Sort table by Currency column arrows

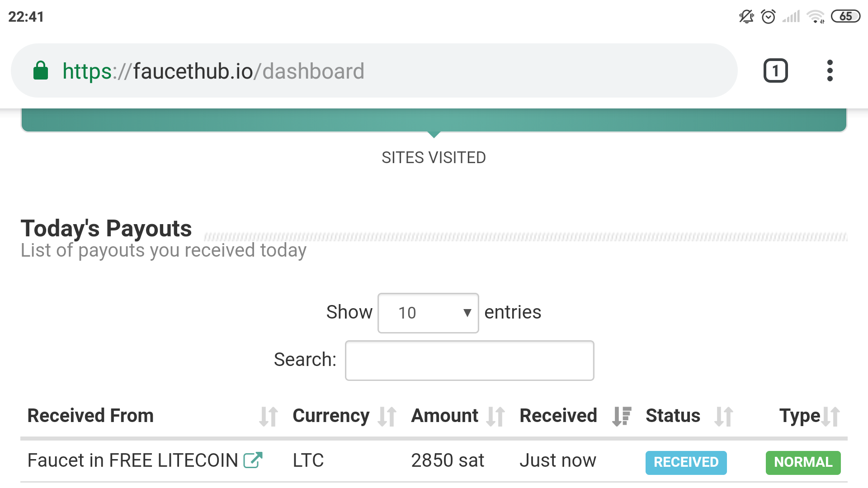coord(387,416)
